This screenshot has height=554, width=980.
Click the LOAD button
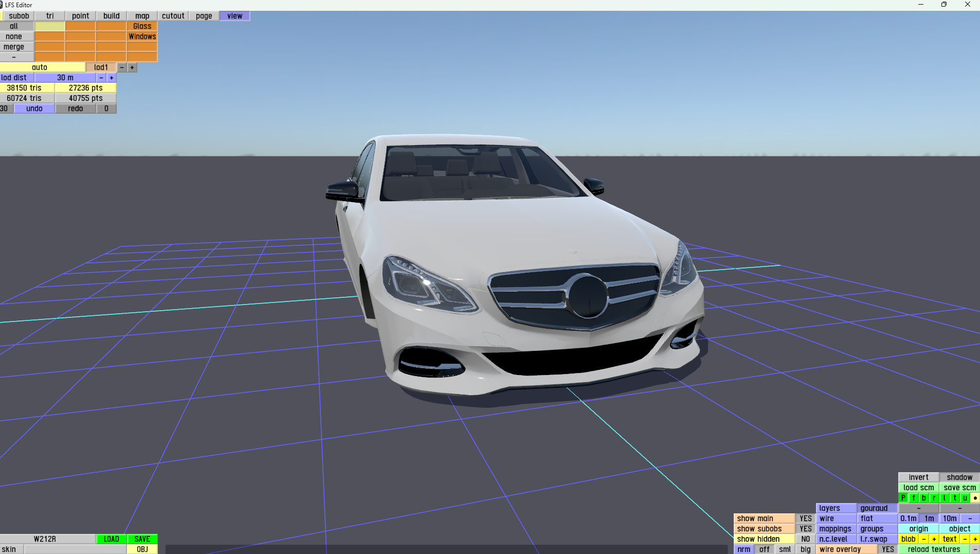[x=112, y=539]
